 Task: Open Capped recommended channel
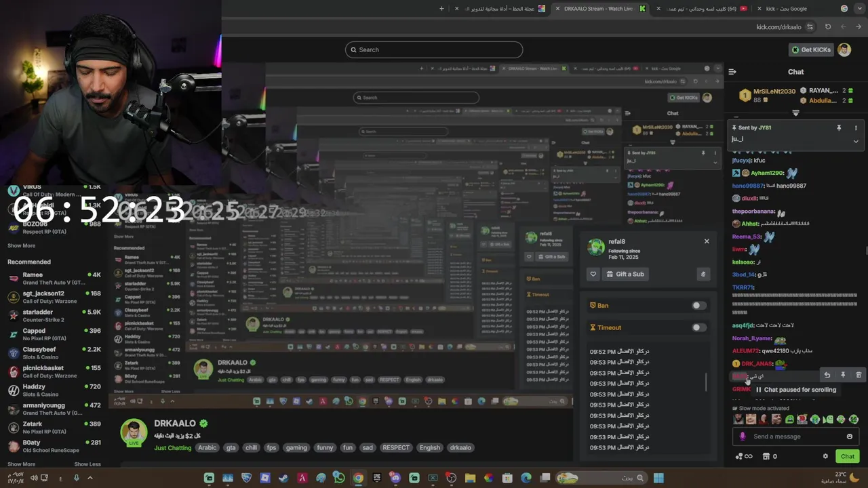click(54, 334)
